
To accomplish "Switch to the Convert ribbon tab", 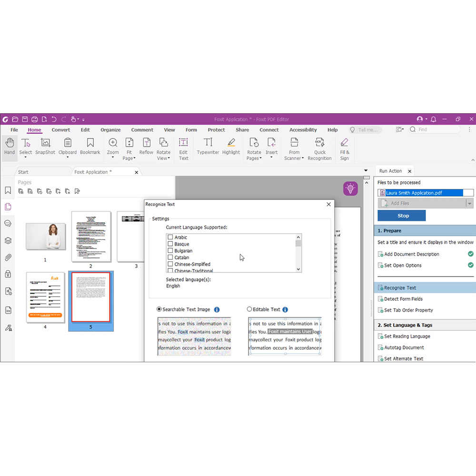I will pyautogui.click(x=61, y=129).
